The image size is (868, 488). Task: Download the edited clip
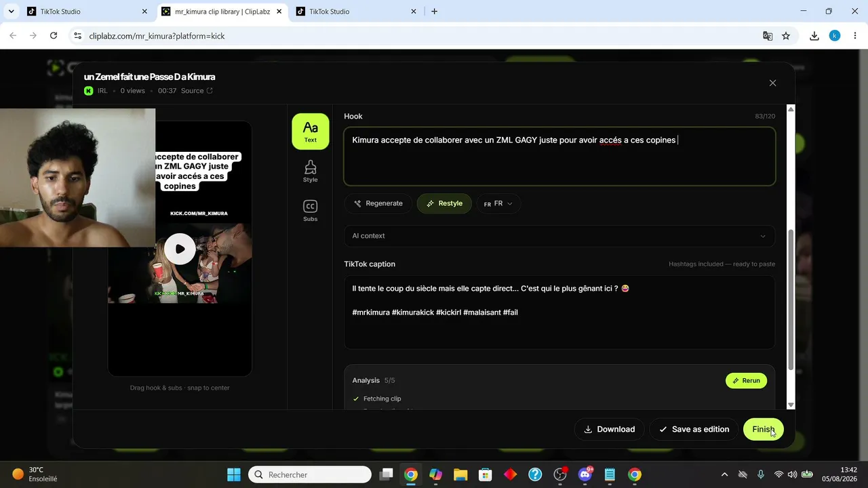pyautogui.click(x=610, y=429)
